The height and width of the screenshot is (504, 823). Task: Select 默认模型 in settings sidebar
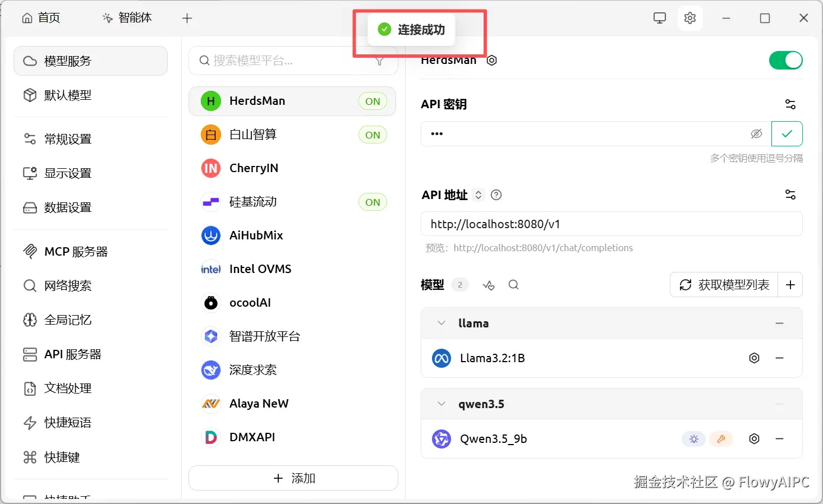(x=90, y=95)
